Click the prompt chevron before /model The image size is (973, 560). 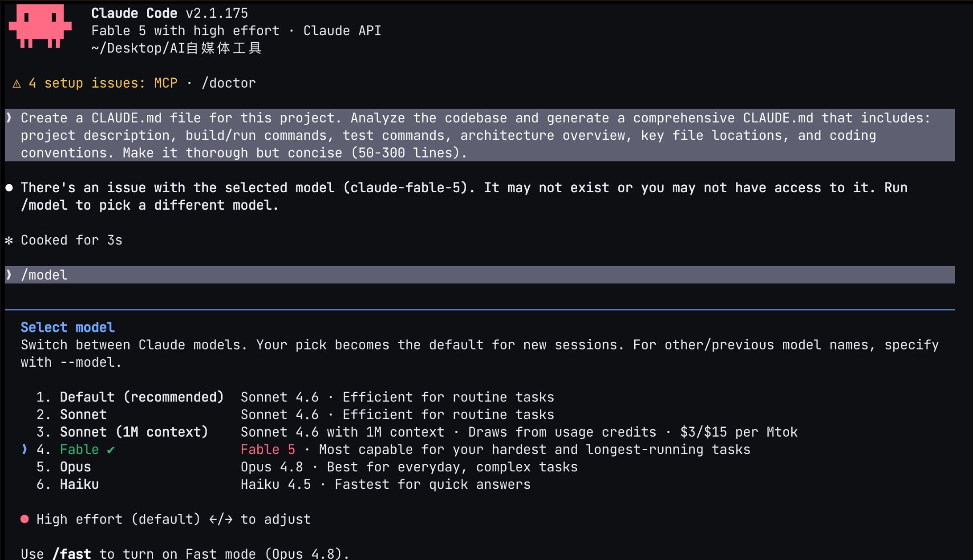(x=9, y=275)
